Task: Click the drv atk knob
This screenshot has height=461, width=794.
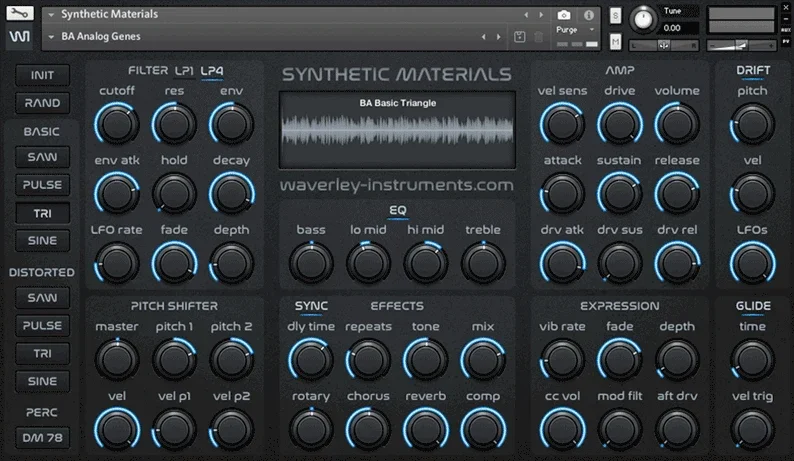Action: click(562, 263)
